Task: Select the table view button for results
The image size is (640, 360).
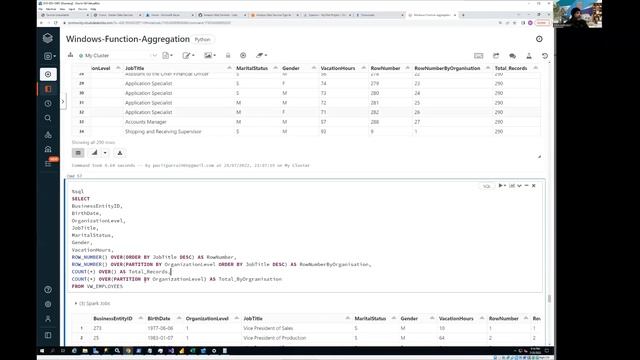Action: point(78,153)
